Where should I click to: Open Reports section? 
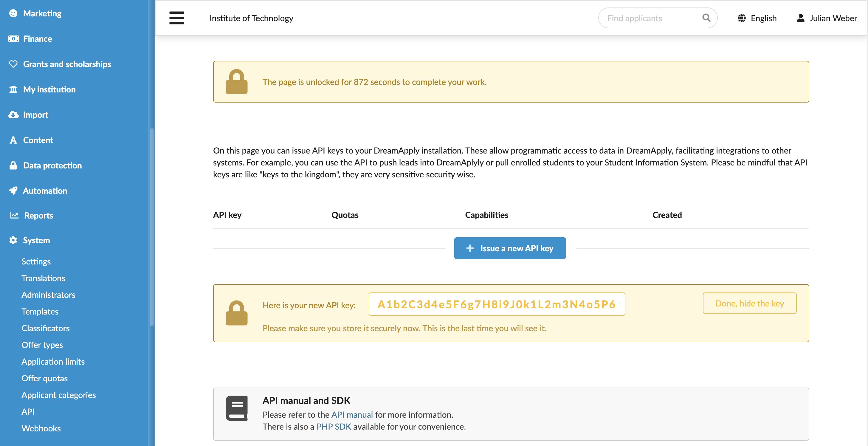39,216
